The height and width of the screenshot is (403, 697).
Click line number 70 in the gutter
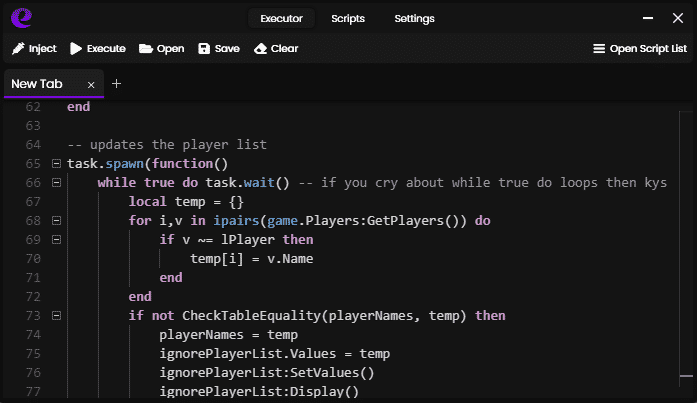click(x=33, y=259)
